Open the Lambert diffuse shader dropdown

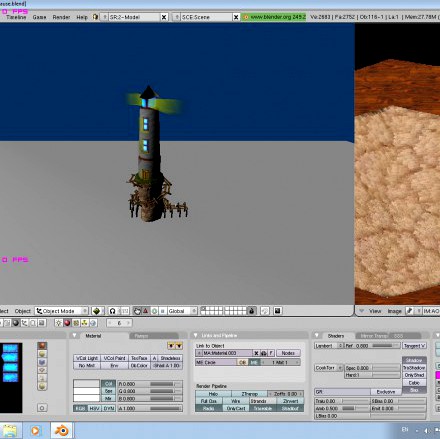pyautogui.click(x=328, y=346)
